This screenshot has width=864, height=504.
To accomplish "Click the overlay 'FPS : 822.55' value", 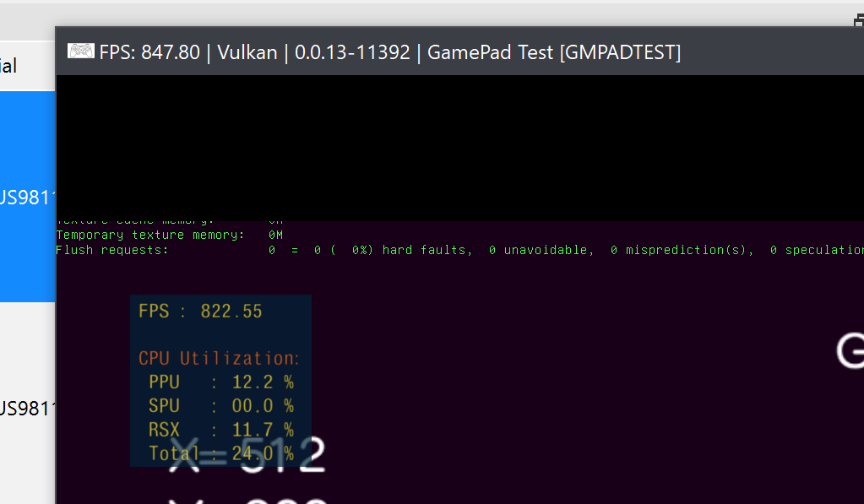I will pos(200,312).
